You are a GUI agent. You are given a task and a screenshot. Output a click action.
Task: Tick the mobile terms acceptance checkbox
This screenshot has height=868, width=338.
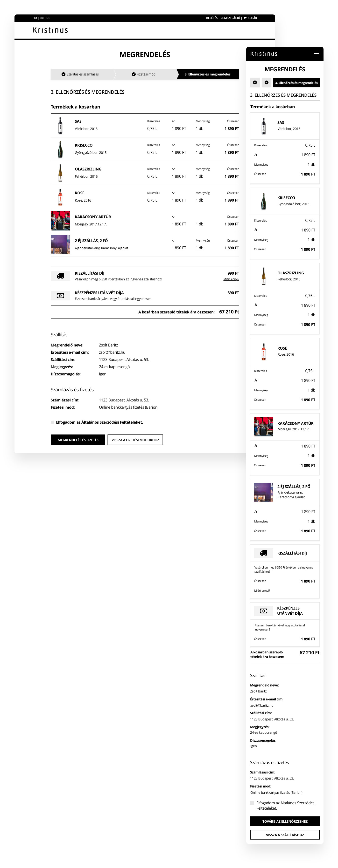252,803
